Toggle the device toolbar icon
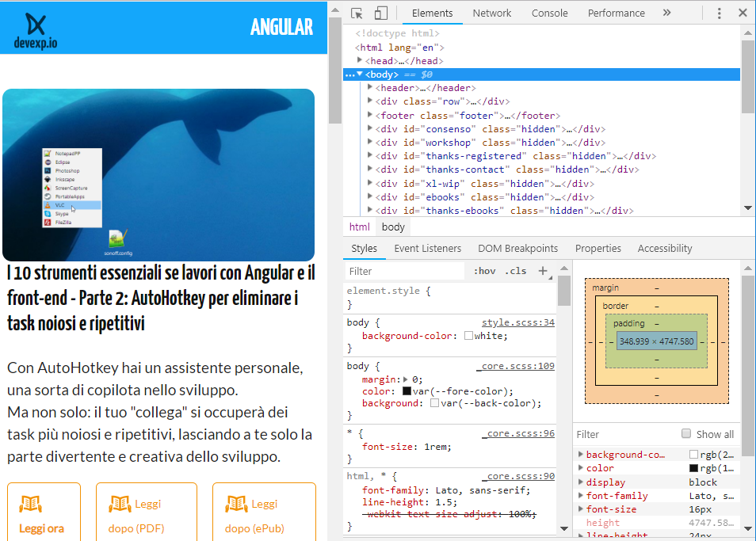The image size is (756, 541). pyautogui.click(x=381, y=13)
